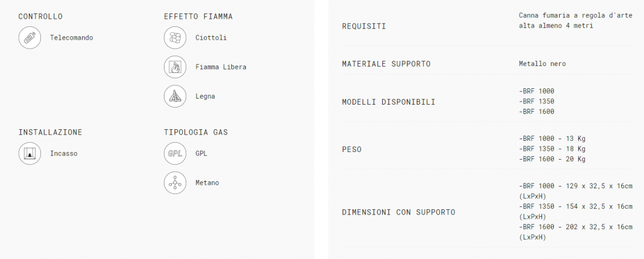The width and height of the screenshot is (644, 259).
Task: Select the PESO row label
Action: click(351, 150)
